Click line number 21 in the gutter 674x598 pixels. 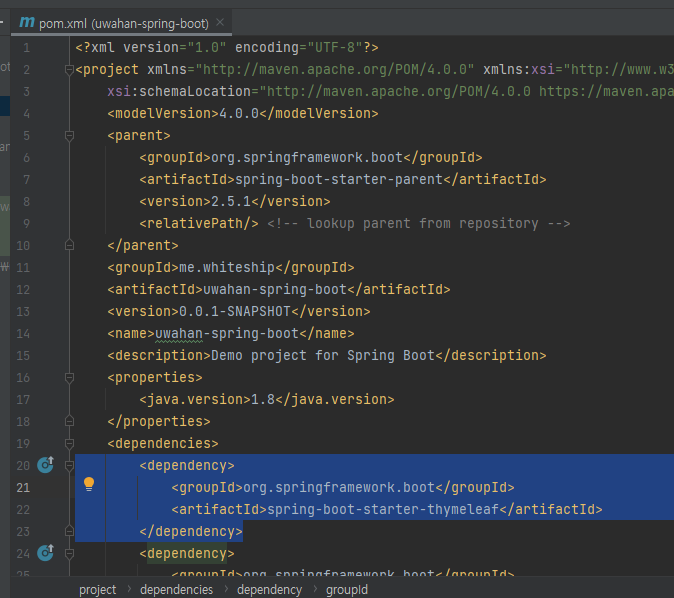click(23, 488)
